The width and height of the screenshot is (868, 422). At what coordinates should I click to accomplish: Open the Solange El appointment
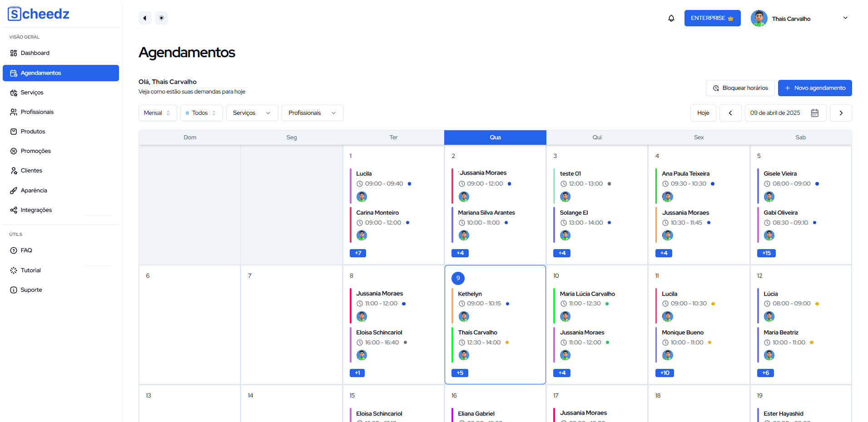click(597, 225)
